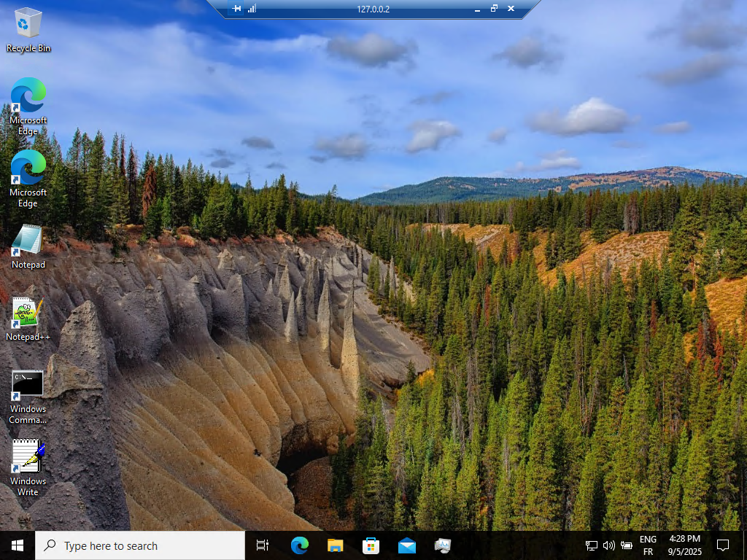Open Task View from the taskbar

pos(262,545)
